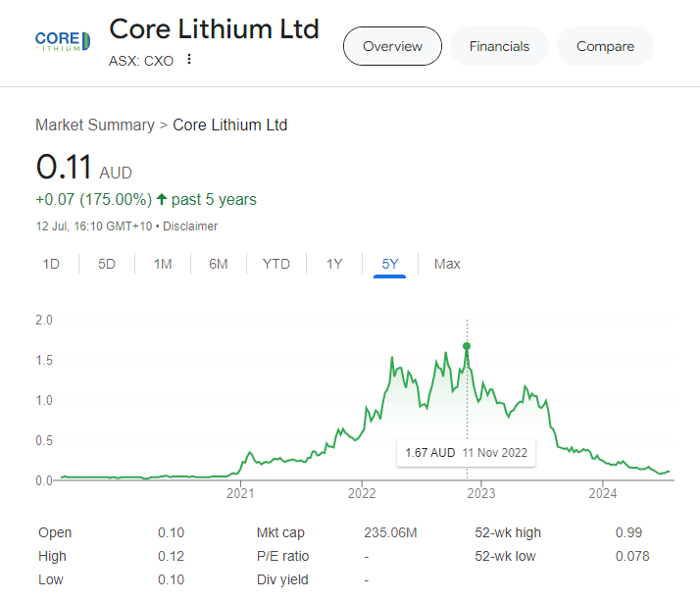
Task: Click the 52-wk high value 0.99
Action: (628, 532)
